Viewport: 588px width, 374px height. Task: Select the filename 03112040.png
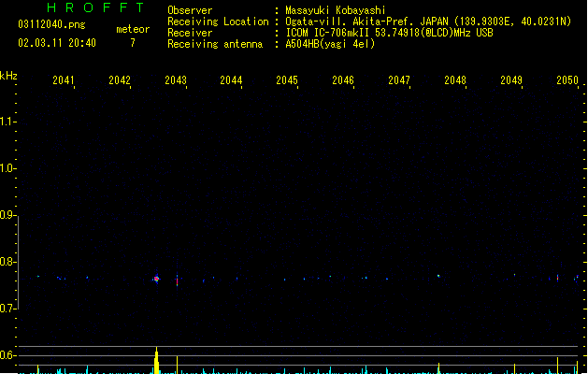(51, 24)
